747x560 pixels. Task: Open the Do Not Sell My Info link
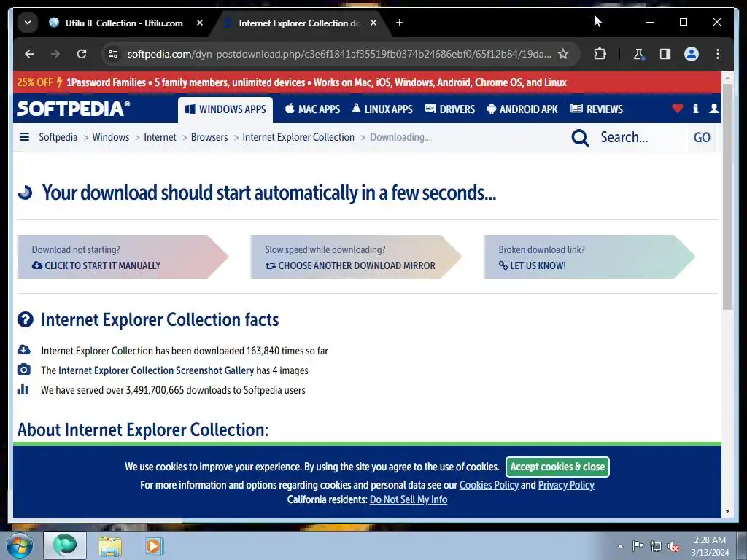[409, 499]
